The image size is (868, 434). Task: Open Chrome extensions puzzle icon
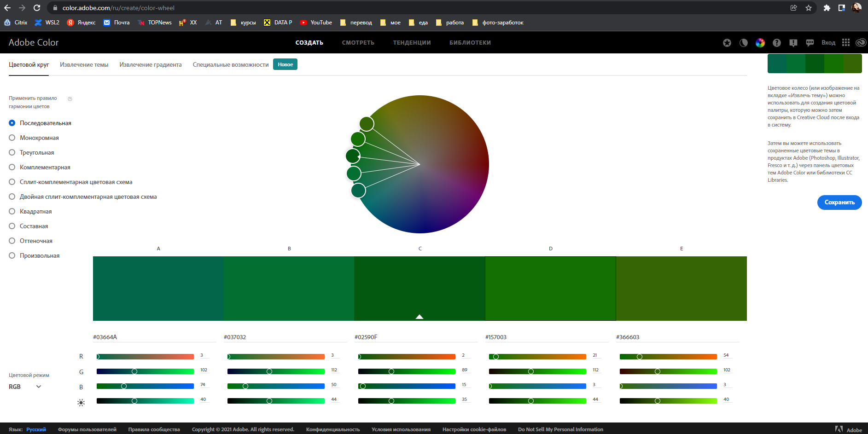click(x=827, y=8)
